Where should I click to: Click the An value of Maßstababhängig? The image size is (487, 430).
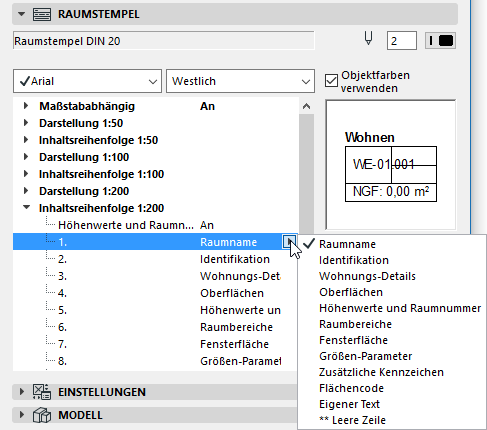click(207, 106)
